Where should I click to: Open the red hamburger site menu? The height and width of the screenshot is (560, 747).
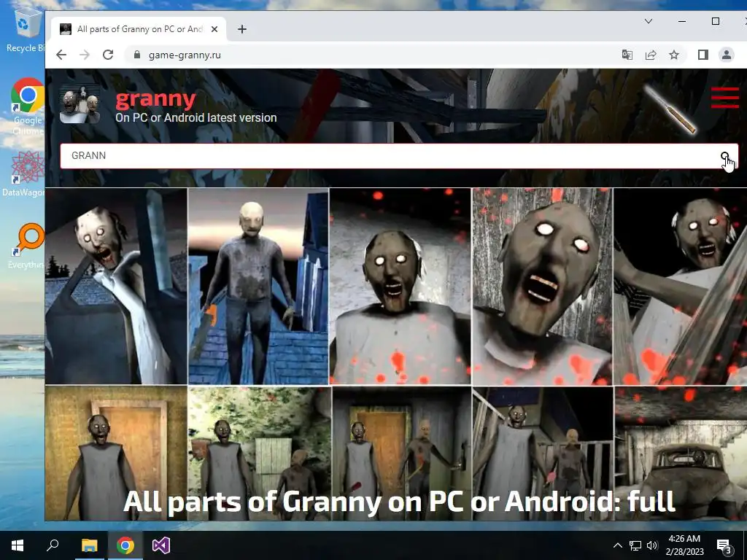point(724,98)
